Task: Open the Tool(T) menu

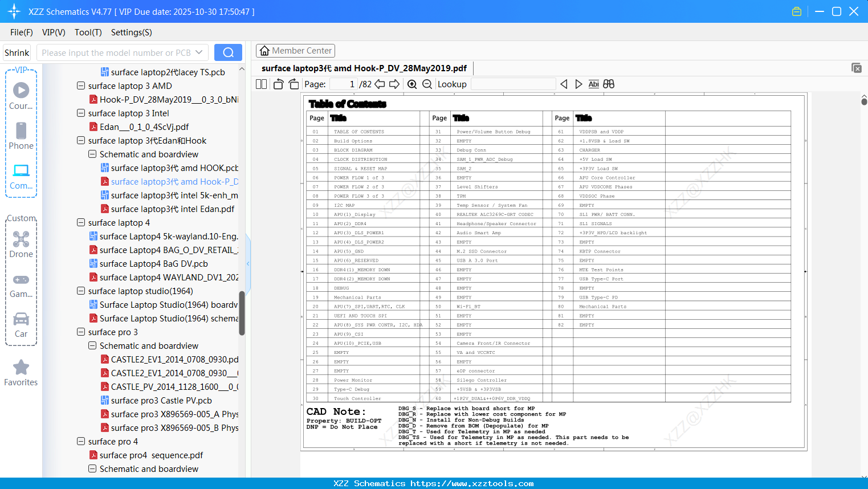Action: click(x=88, y=32)
